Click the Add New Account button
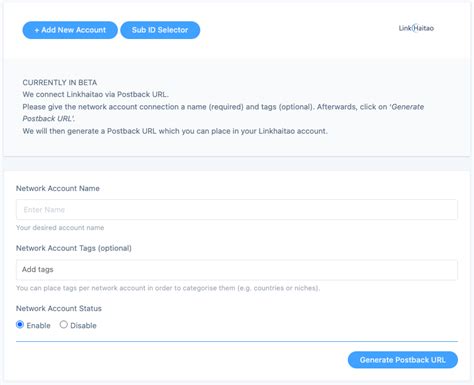 click(x=70, y=30)
